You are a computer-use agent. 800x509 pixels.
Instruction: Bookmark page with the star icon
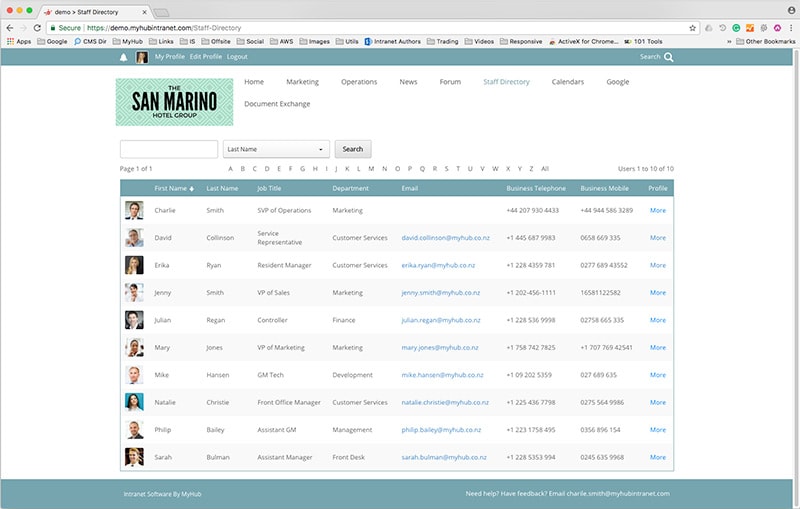tap(692, 27)
